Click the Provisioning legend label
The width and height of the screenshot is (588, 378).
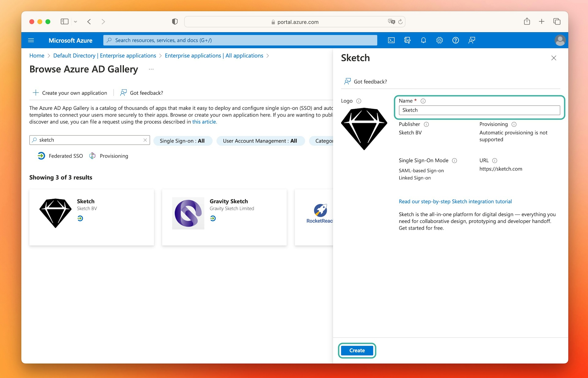[x=114, y=156]
